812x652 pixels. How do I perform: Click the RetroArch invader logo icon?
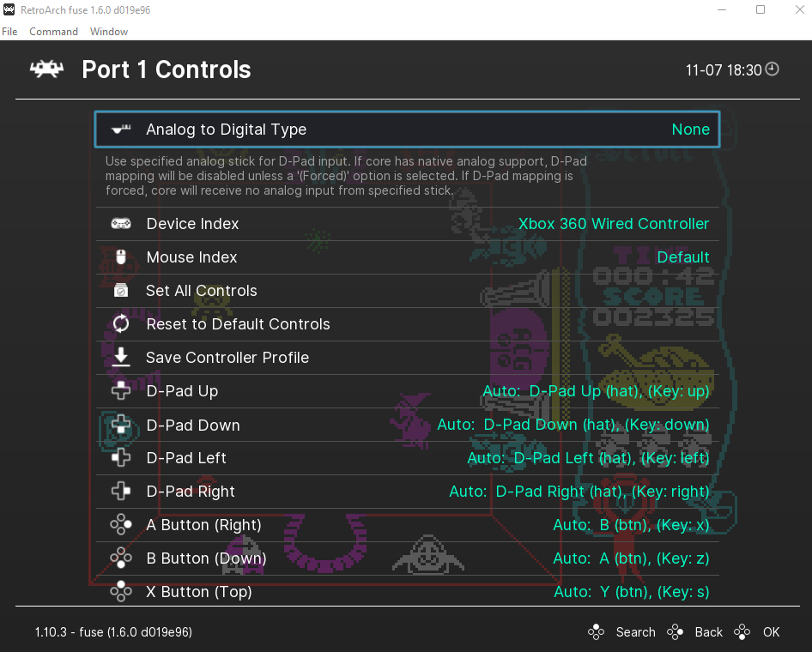pos(46,69)
